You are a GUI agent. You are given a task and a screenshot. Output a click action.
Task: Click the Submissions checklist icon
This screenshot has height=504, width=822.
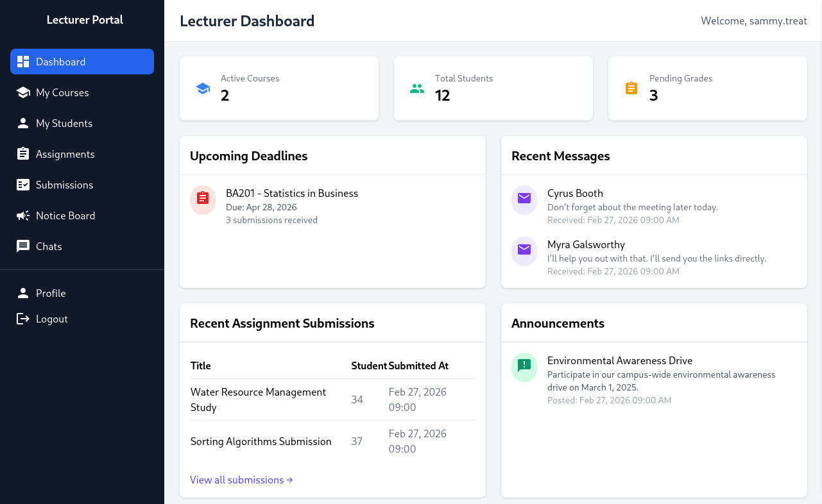pos(23,185)
